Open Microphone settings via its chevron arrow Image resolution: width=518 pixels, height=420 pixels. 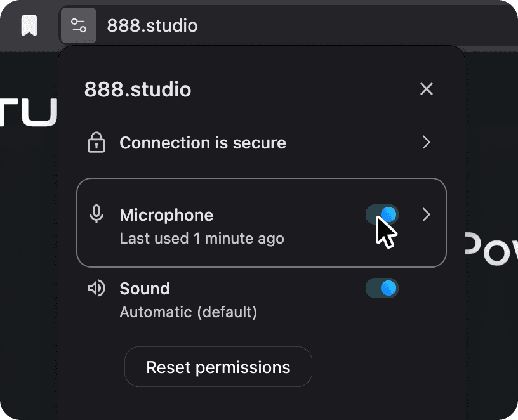pyautogui.click(x=426, y=214)
